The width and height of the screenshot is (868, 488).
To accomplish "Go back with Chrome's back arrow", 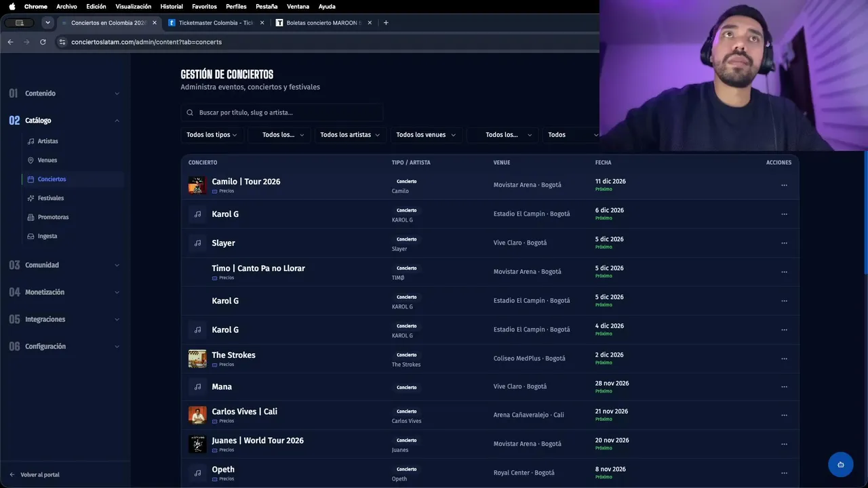I will pos(10,42).
